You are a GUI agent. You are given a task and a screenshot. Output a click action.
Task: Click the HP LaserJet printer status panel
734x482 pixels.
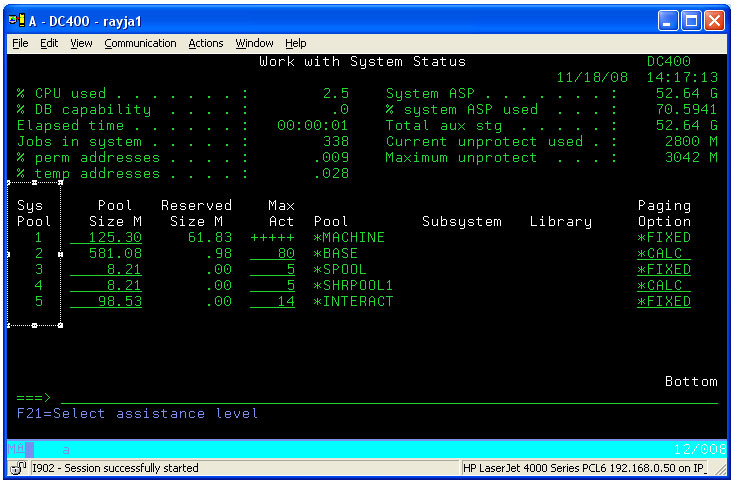pyautogui.click(x=594, y=468)
